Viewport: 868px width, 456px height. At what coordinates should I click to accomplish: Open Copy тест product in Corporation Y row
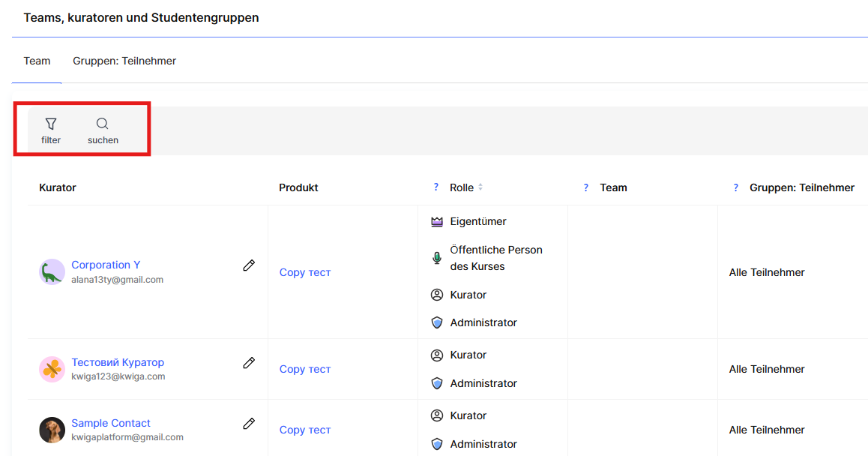[x=305, y=272]
